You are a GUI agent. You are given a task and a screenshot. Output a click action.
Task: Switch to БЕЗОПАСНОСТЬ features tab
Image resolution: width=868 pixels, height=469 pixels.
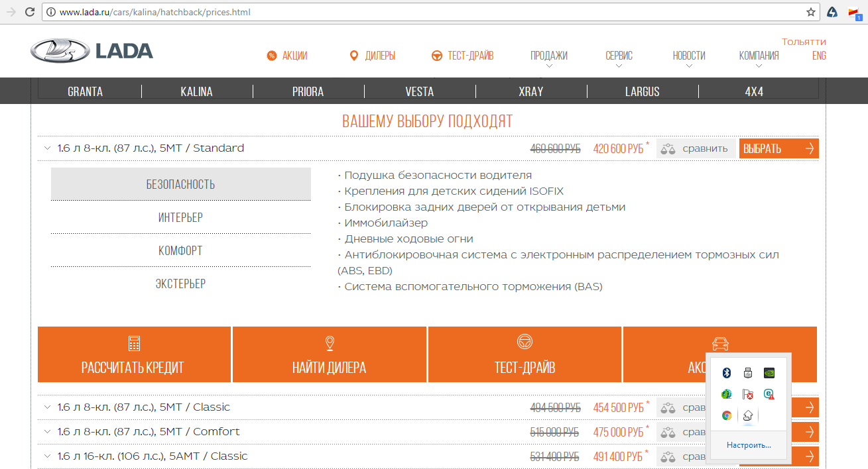[x=180, y=184]
